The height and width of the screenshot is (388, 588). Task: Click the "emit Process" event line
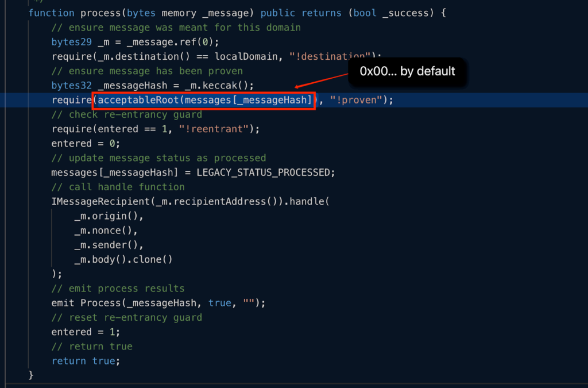[158, 303]
